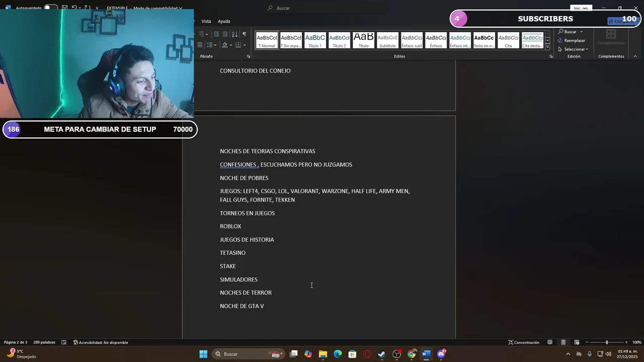Open the Ayuda tab

(x=224, y=21)
